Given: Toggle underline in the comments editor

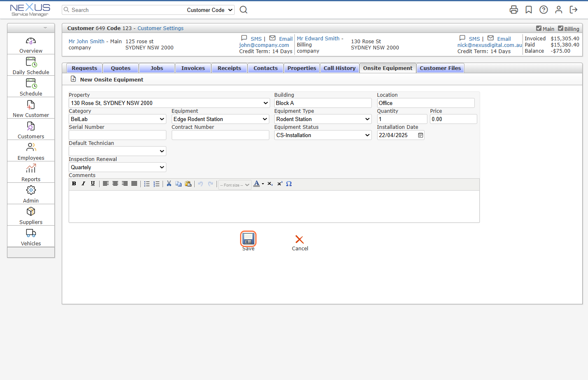Looking at the screenshot, I should point(93,184).
